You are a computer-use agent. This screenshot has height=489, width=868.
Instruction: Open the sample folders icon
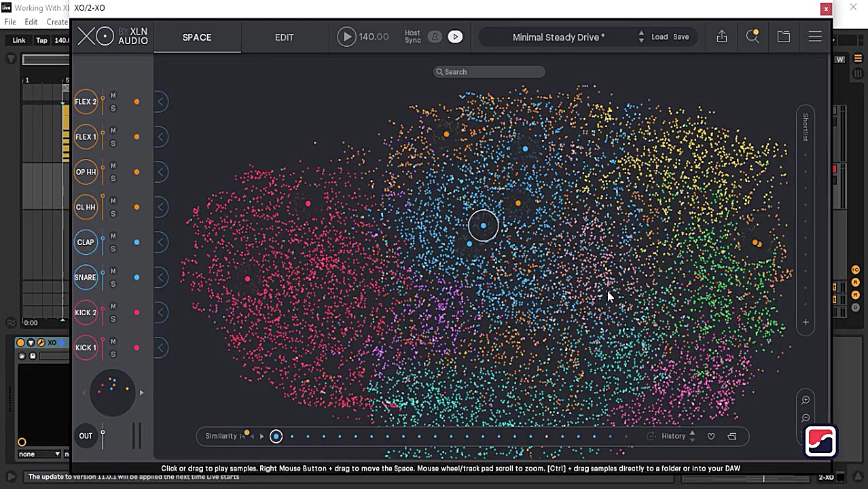coord(783,37)
